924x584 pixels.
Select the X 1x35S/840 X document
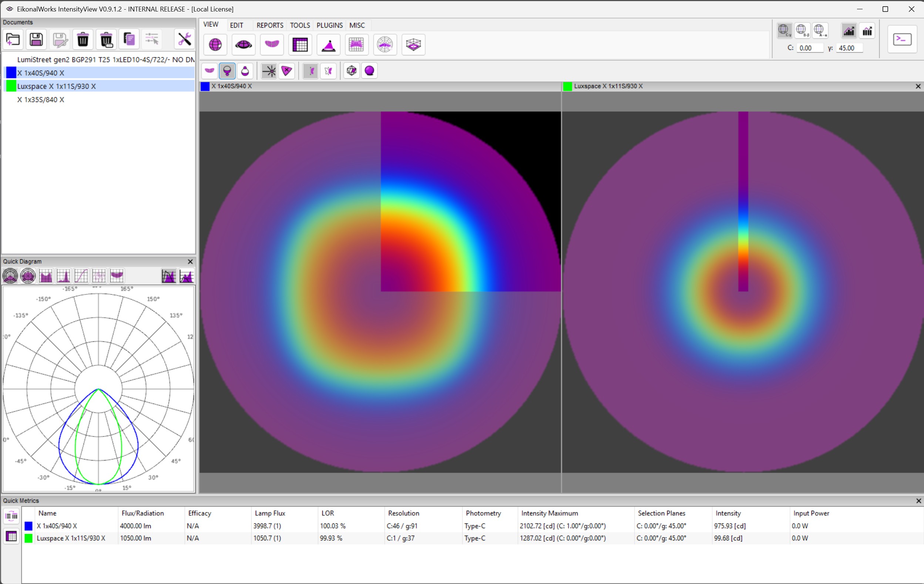coord(100,100)
